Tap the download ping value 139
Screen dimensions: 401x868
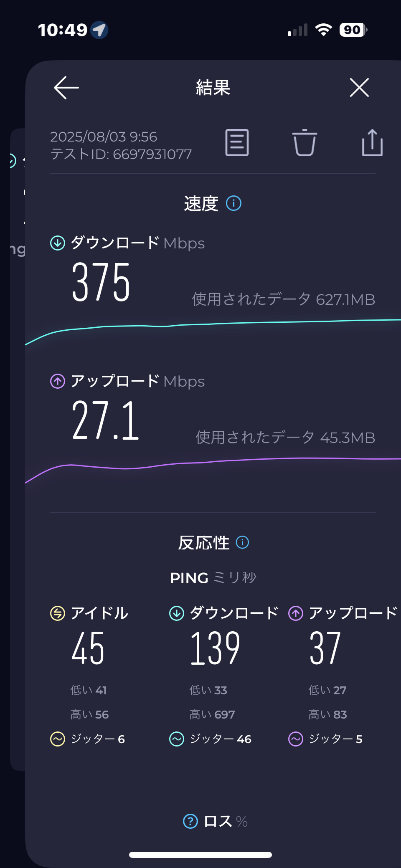click(215, 648)
